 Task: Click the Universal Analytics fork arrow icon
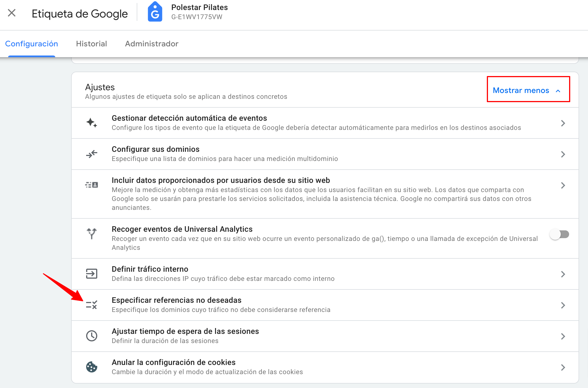pyautogui.click(x=91, y=234)
